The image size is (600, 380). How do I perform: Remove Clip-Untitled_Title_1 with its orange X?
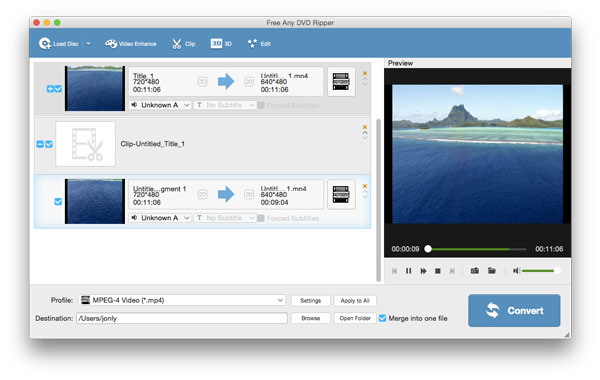click(365, 127)
